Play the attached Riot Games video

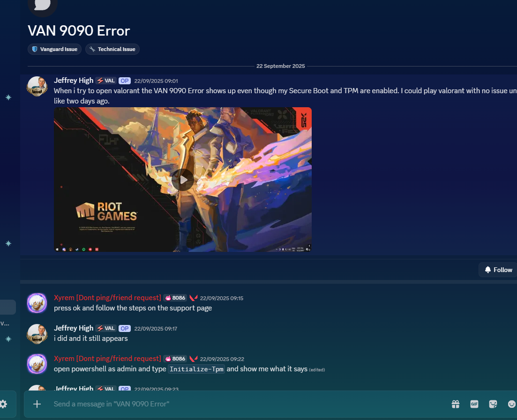[183, 179]
